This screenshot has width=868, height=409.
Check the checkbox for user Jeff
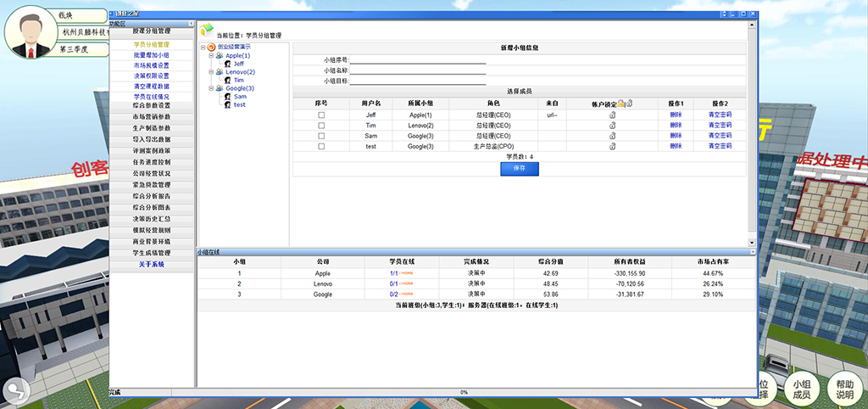click(321, 114)
